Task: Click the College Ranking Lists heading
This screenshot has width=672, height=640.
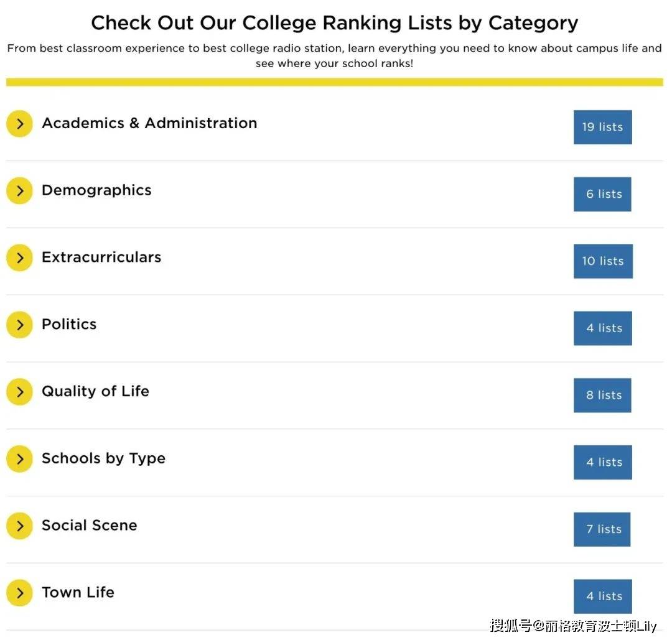Action: (x=335, y=22)
